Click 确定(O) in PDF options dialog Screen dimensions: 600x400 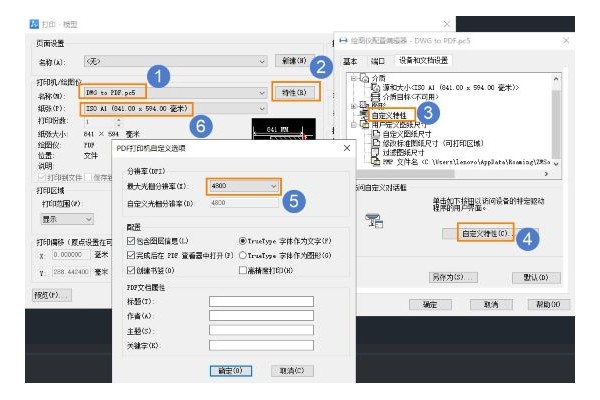230,371
